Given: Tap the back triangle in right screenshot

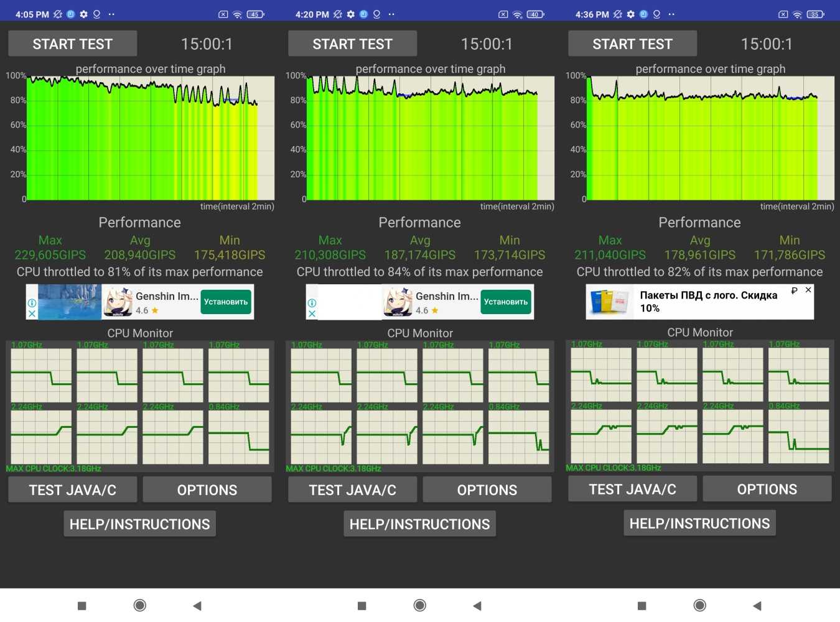Looking at the screenshot, I should pyautogui.click(x=757, y=606).
